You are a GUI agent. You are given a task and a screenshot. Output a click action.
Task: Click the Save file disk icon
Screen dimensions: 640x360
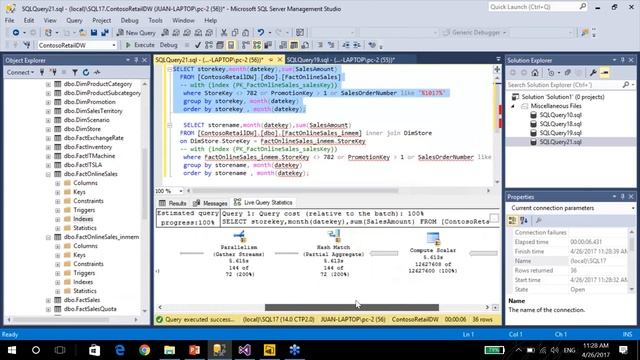pos(94,33)
